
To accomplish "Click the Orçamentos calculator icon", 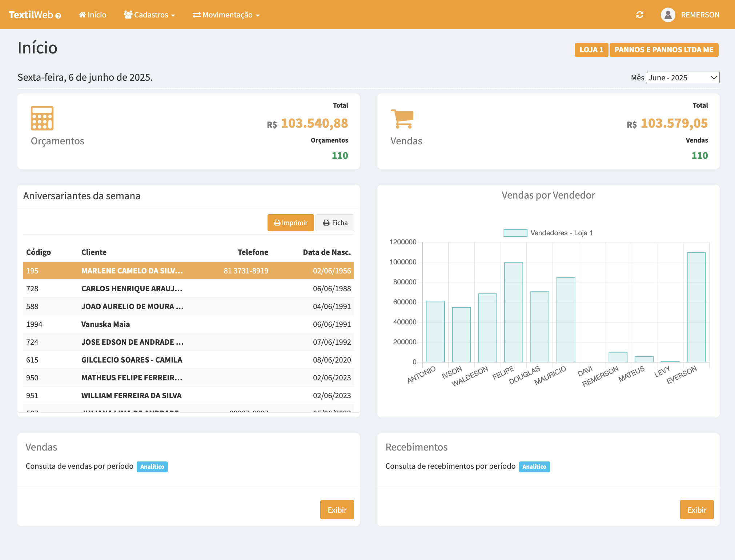I will point(42,118).
